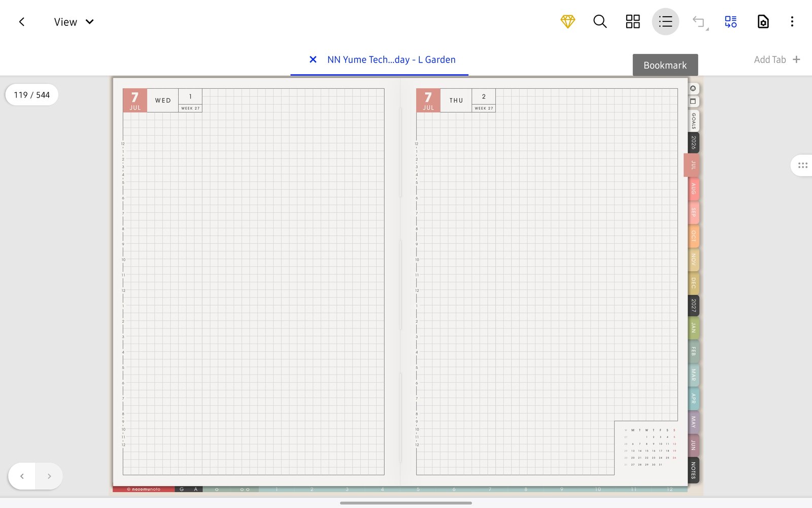Viewport: 812px width, 508px height.
Task: Open the square index tab below home
Action: pos(693,101)
